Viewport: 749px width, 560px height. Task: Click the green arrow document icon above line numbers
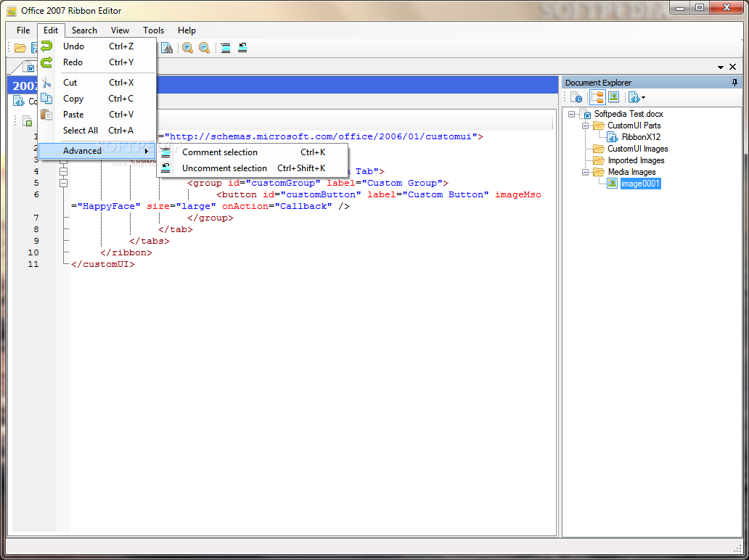click(28, 121)
